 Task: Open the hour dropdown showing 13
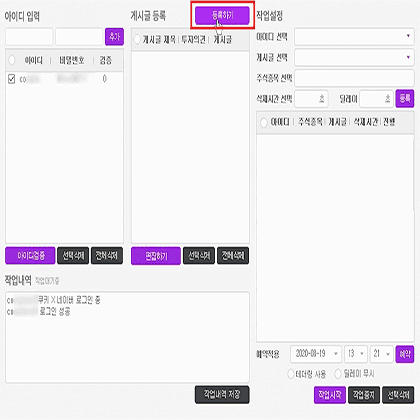pos(356,354)
